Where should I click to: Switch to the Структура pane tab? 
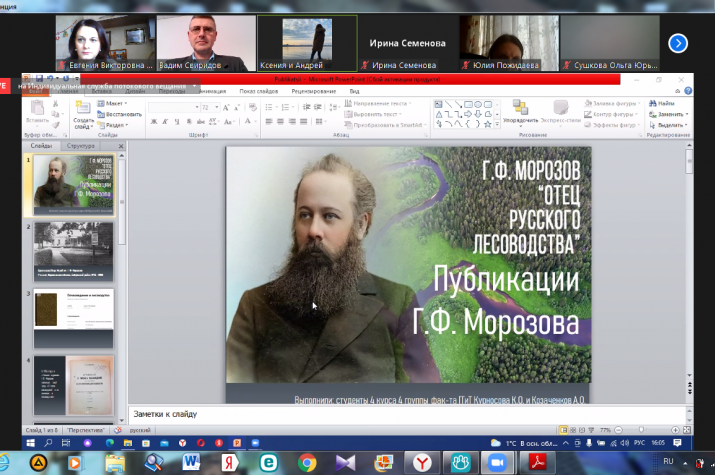pyautogui.click(x=81, y=146)
